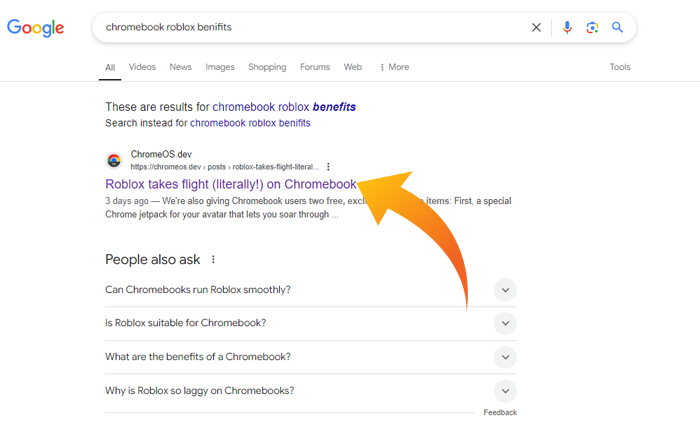Click the ChromeOS.dev site name
This screenshot has height=430, width=700.
point(161,154)
